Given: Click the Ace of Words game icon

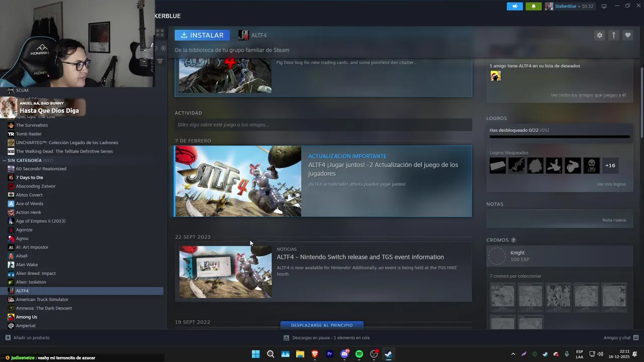Looking at the screenshot, I should tap(11, 204).
